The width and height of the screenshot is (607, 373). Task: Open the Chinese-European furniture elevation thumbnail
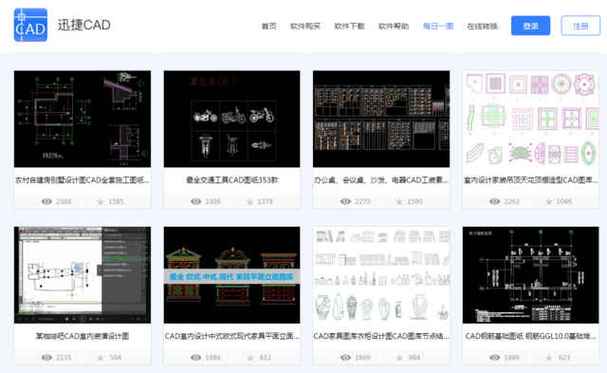click(x=232, y=275)
